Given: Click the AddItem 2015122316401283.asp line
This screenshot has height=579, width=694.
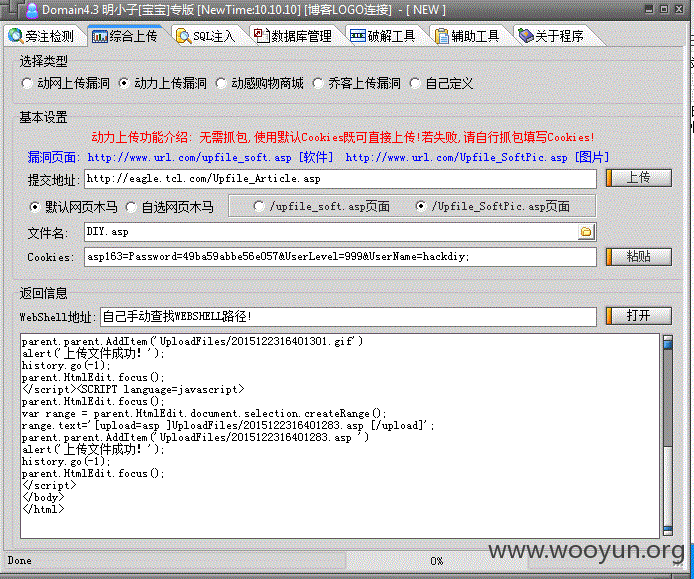Looking at the screenshot, I should tap(195, 438).
